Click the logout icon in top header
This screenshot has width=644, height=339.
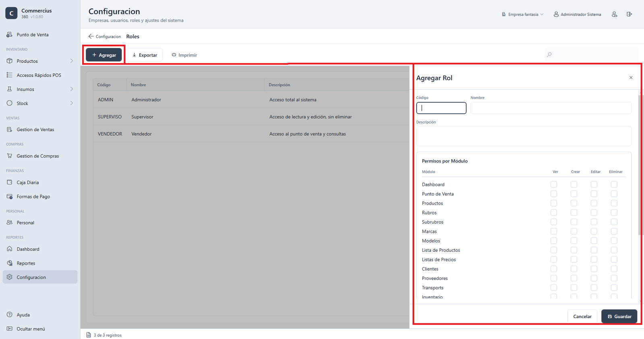click(629, 14)
